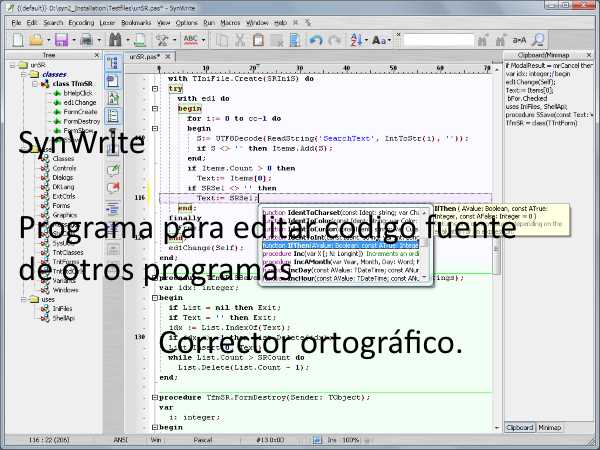Click the green-pencil comment icon in side toolbar
Image resolution: width=600 pixels, height=450 pixels.
pyautogui.click(x=113, y=170)
